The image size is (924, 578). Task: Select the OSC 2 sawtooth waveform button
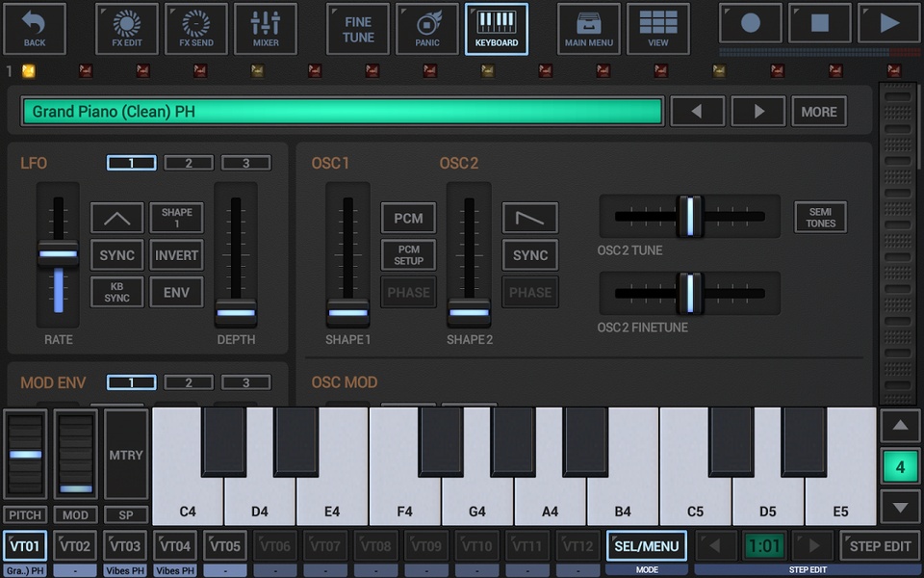tap(530, 219)
